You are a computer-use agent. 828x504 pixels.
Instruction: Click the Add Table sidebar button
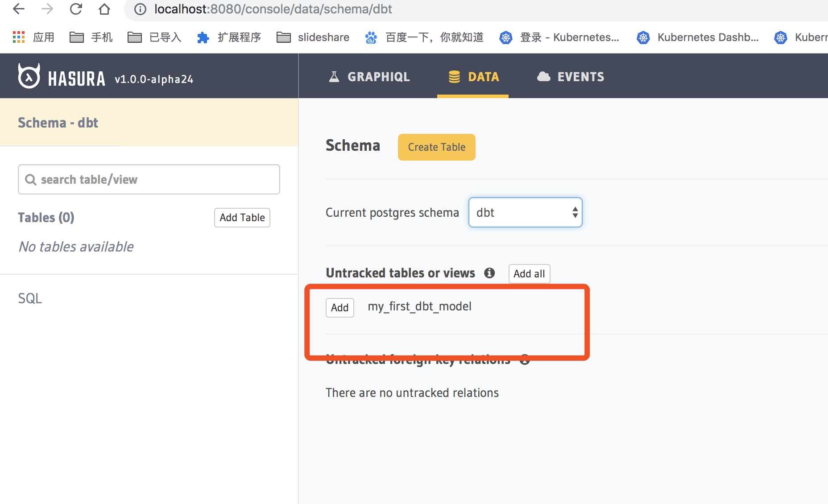pyautogui.click(x=242, y=218)
